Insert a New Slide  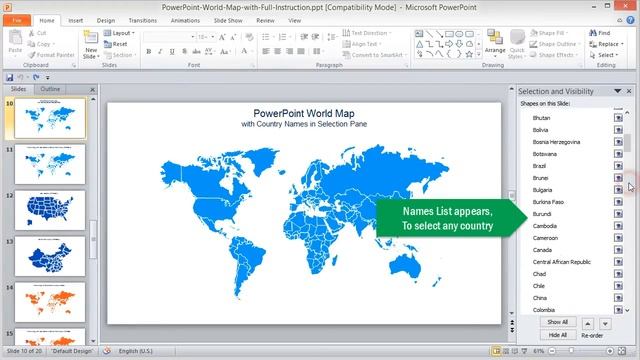(x=91, y=45)
